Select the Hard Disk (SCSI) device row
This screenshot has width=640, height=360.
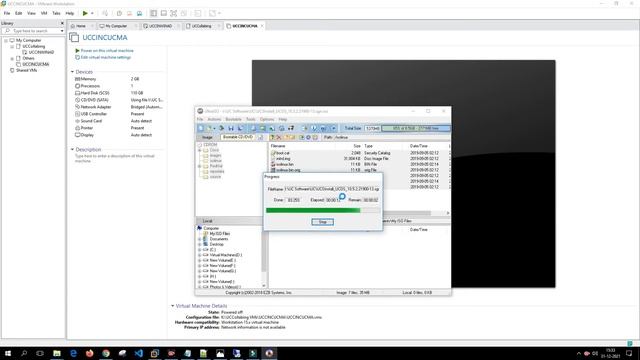pyautogui.click(x=118, y=93)
